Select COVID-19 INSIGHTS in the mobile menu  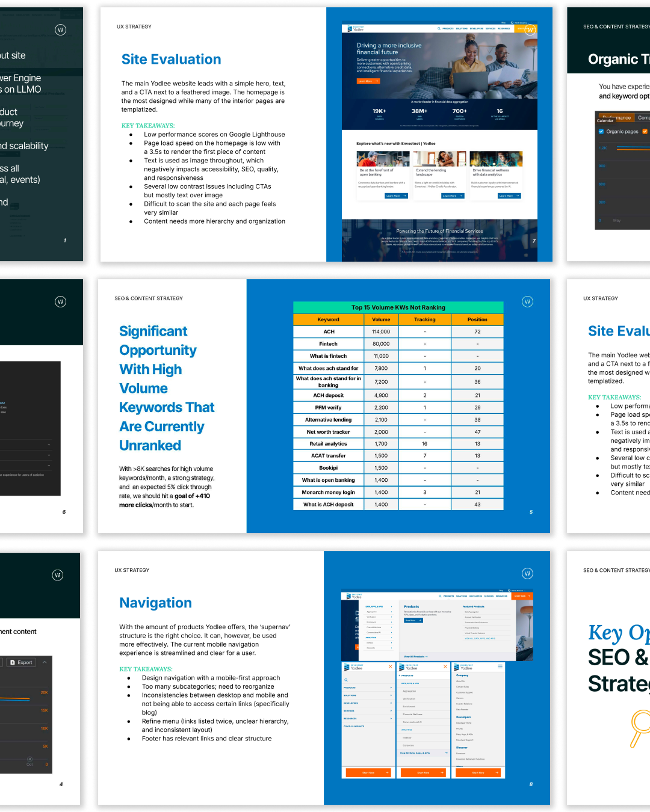(354, 726)
